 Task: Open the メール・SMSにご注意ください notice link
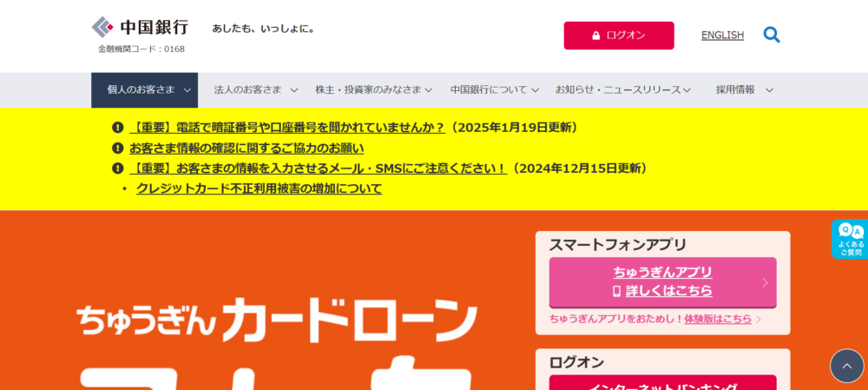(319, 168)
